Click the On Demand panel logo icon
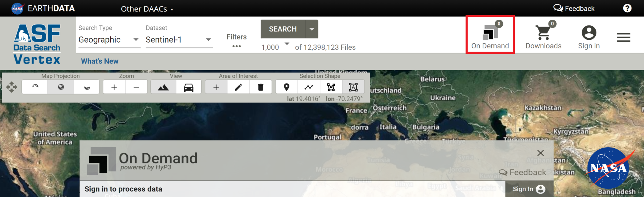The height and width of the screenshot is (197, 644). [102, 161]
